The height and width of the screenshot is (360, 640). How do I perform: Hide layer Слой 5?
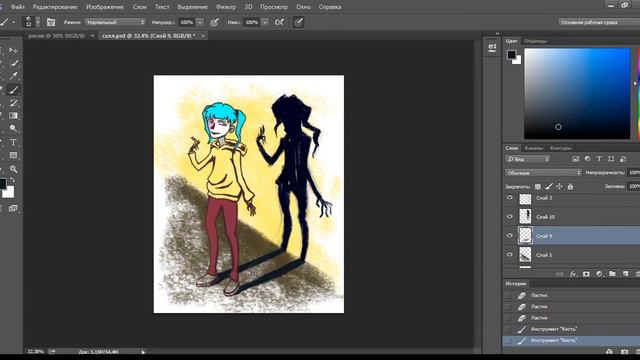pyautogui.click(x=510, y=255)
